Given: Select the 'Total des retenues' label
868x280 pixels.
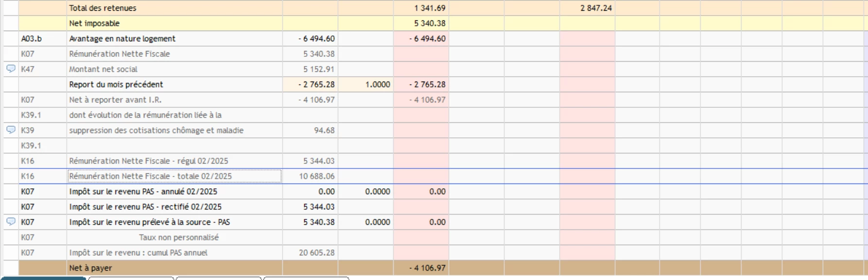Looking at the screenshot, I should [x=103, y=8].
